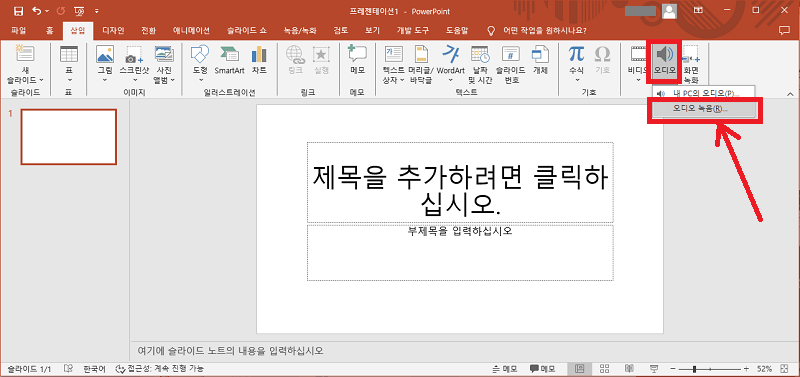Viewport: 800px width, 377px height.
Task: Click the 표 (Table) grid icon
Action: click(69, 54)
